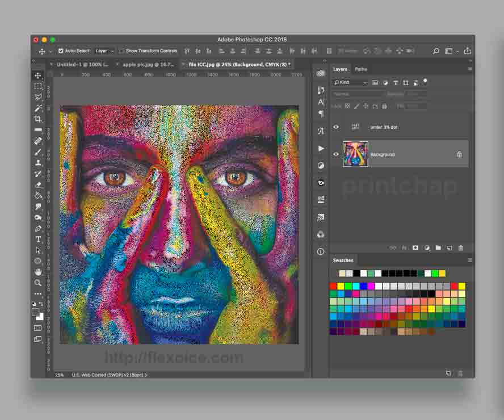The image size is (504, 420).
Task: Click the Clone Stamp tool
Action: coord(38,163)
